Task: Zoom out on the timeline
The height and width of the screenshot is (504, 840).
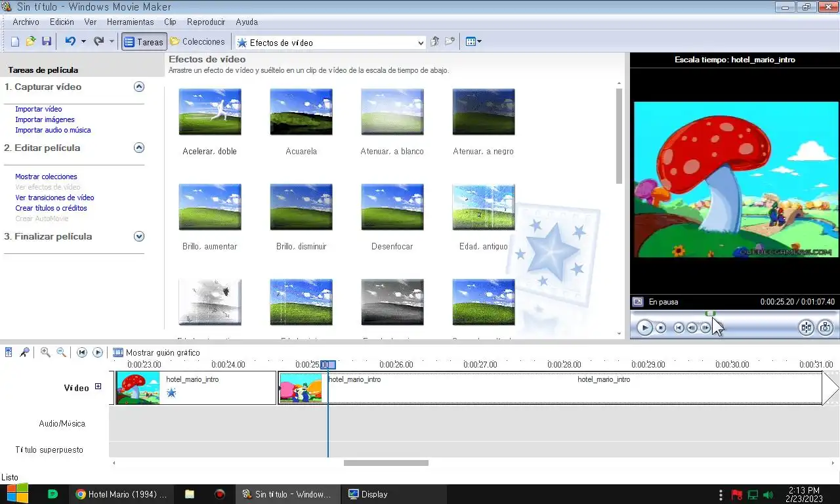Action: [61, 352]
